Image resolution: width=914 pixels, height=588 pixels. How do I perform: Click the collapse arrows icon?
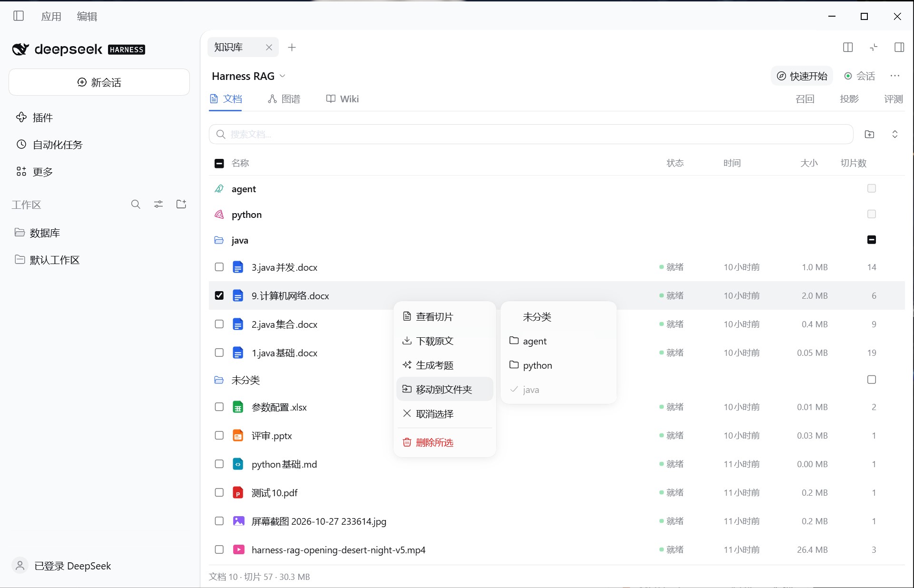(874, 47)
